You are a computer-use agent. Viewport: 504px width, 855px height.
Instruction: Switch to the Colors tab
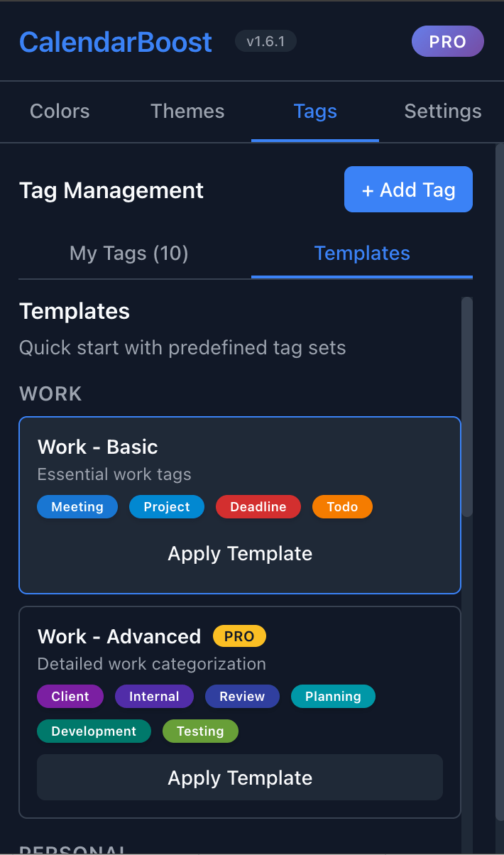pyautogui.click(x=60, y=111)
